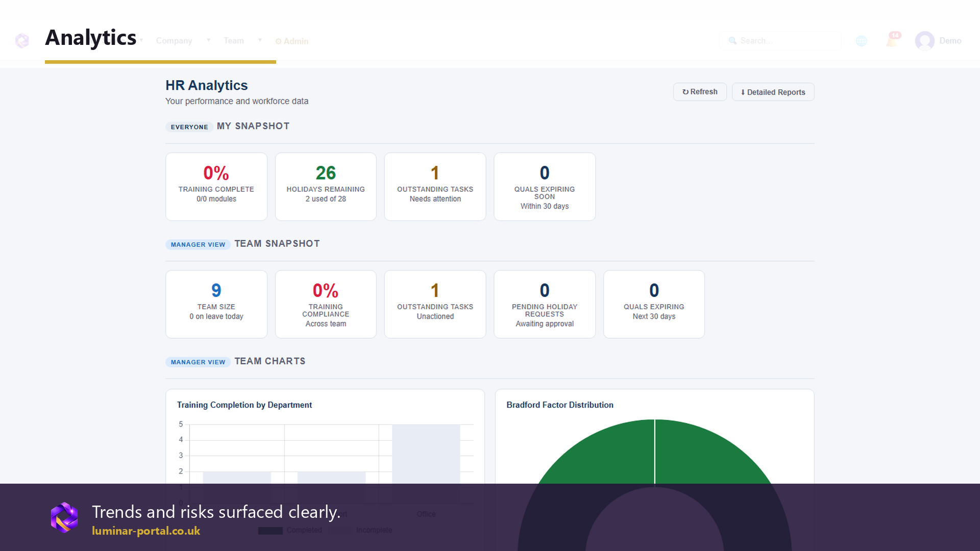Click the MANAGER VIEW badge beside Team Charts
The height and width of the screenshot is (551, 980).
point(198,362)
